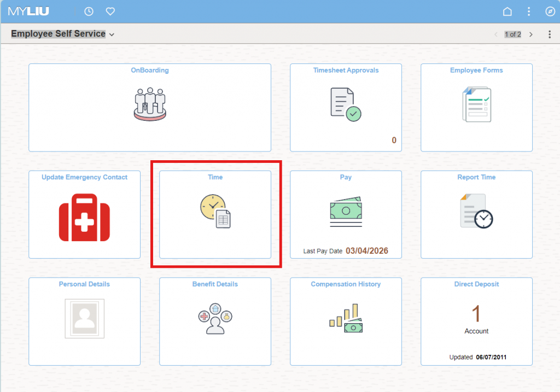Image resolution: width=560 pixels, height=392 pixels.
Task: Open the page options three-dot menu
Action: [x=550, y=34]
